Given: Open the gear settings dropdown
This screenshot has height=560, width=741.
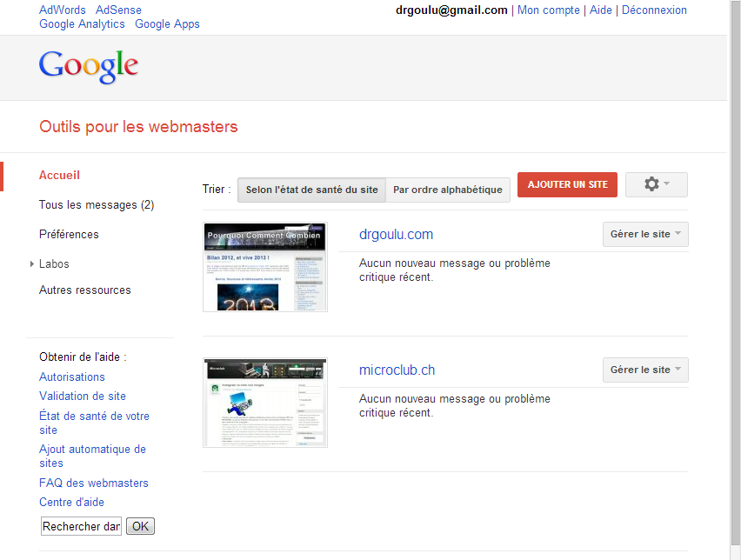Looking at the screenshot, I should 657,184.
